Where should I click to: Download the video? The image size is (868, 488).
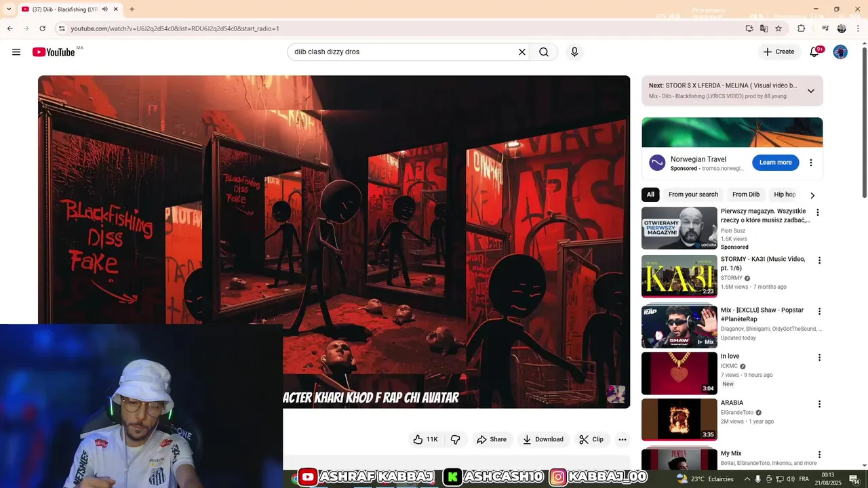[x=543, y=439]
